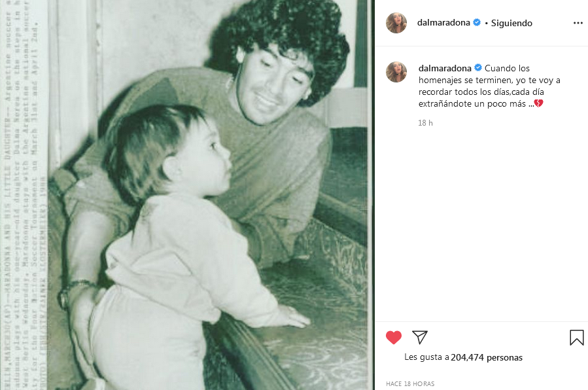View the 204,474 personas likes list
The height and width of the screenshot is (390, 588).
pos(487,357)
